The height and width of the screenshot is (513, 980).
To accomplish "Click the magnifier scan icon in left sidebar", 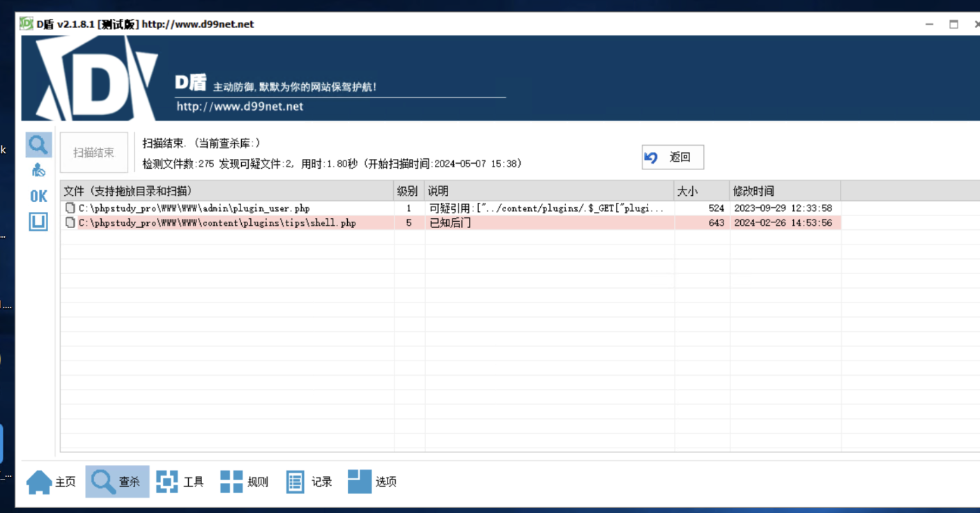I will 38,145.
